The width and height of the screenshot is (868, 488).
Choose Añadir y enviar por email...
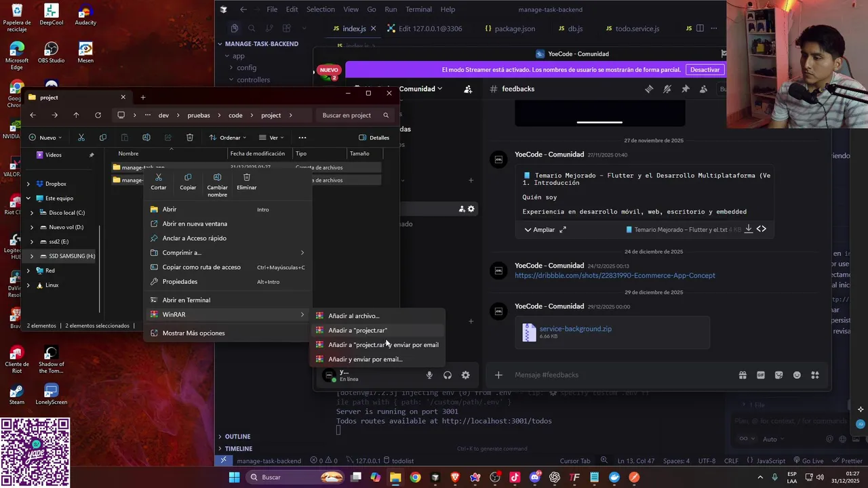click(378, 359)
